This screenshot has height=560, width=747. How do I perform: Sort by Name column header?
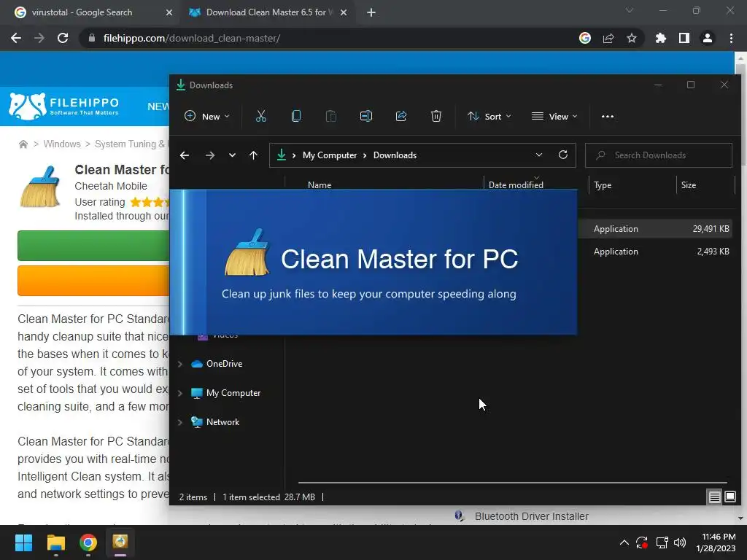pyautogui.click(x=320, y=184)
